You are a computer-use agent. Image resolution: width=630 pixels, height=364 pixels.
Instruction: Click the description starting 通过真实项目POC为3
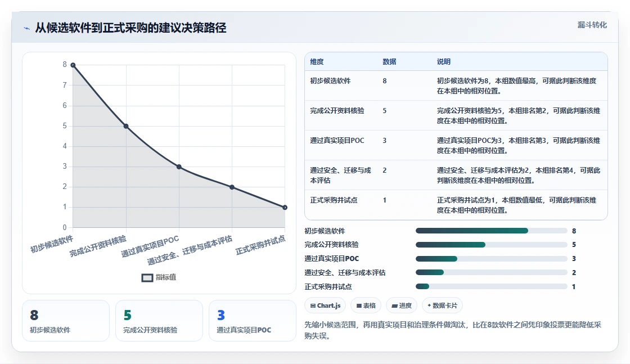click(x=519, y=146)
